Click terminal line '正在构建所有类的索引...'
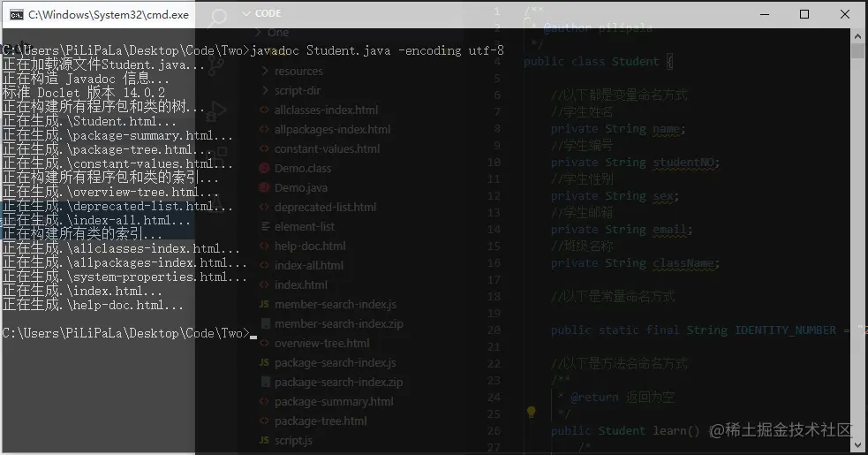This screenshot has width=868, height=455. (x=82, y=234)
